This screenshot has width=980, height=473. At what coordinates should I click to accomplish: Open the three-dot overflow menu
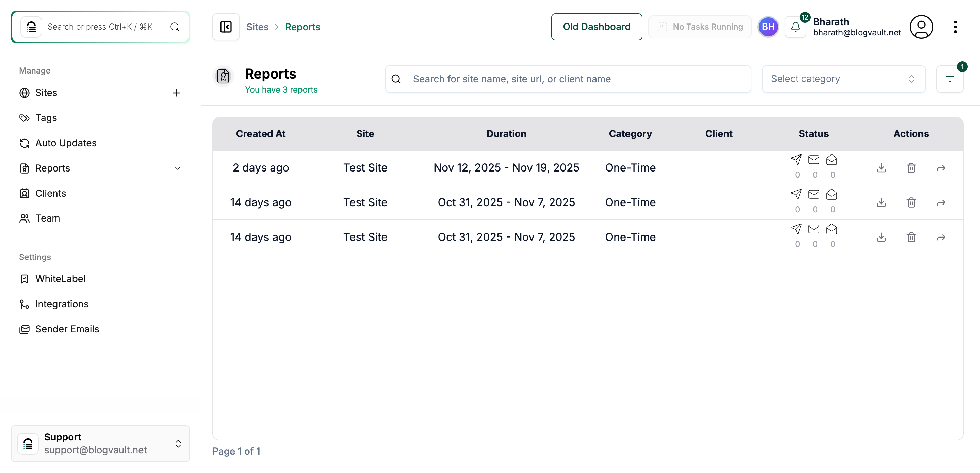956,27
